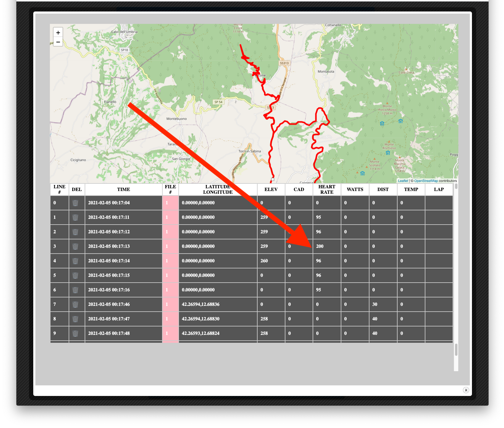Select heart rate value 200 in line 3

[x=320, y=246]
